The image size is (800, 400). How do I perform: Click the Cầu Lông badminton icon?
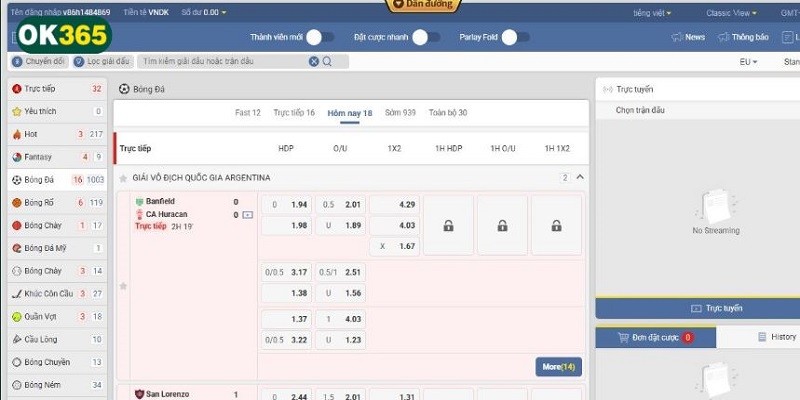pyautogui.click(x=17, y=339)
